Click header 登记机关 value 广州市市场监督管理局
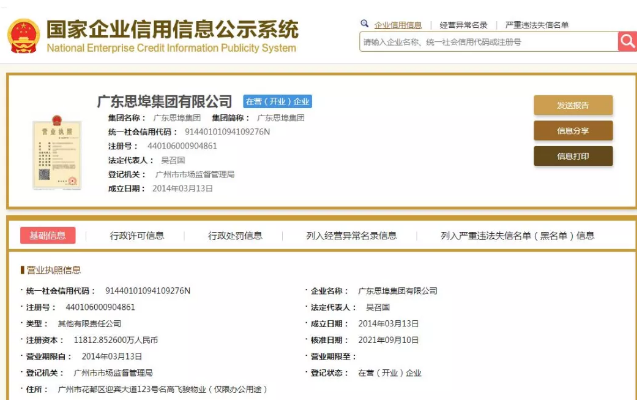 (x=195, y=174)
